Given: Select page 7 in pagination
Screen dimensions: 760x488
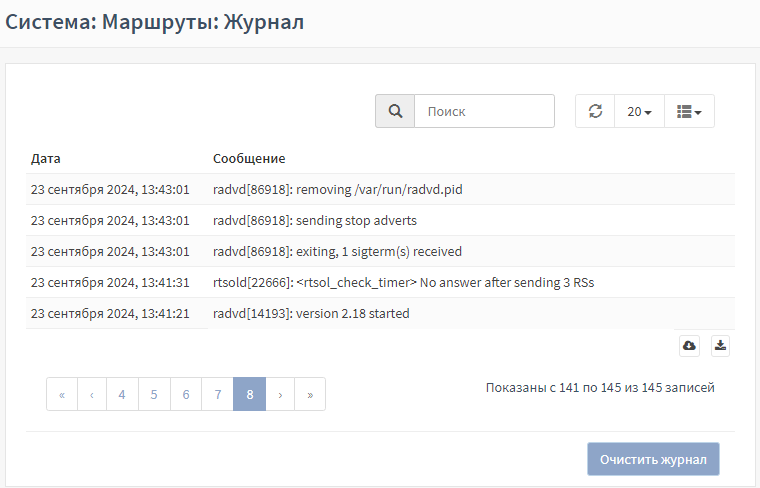Looking at the screenshot, I should coord(217,394).
